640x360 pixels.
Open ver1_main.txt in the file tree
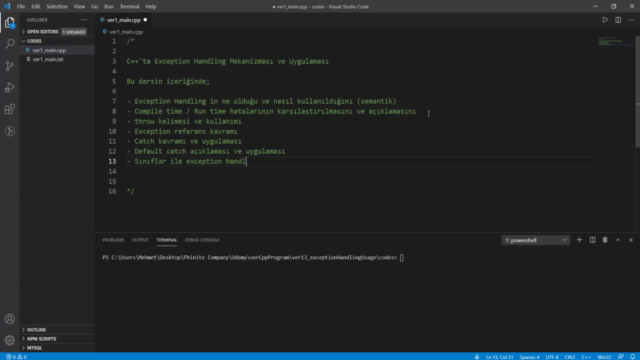pyautogui.click(x=48, y=59)
